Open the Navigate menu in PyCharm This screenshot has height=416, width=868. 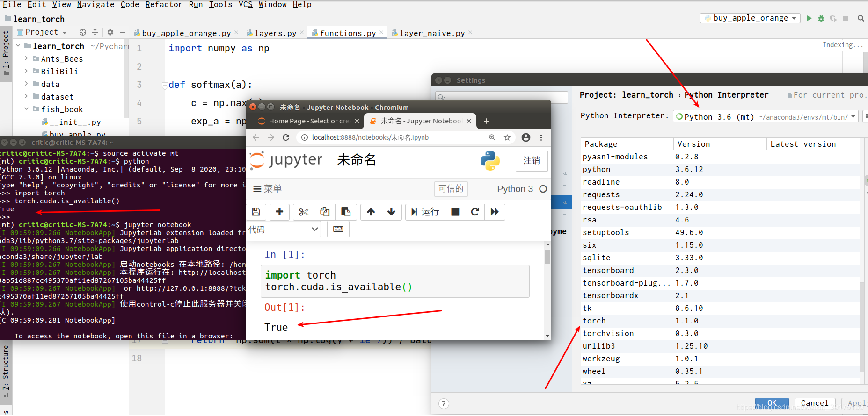[95, 5]
